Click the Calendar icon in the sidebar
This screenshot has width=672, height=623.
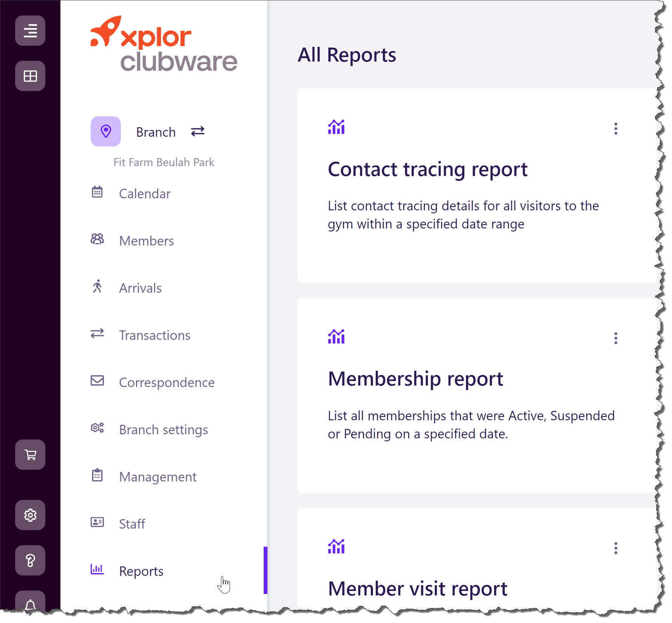click(x=97, y=192)
